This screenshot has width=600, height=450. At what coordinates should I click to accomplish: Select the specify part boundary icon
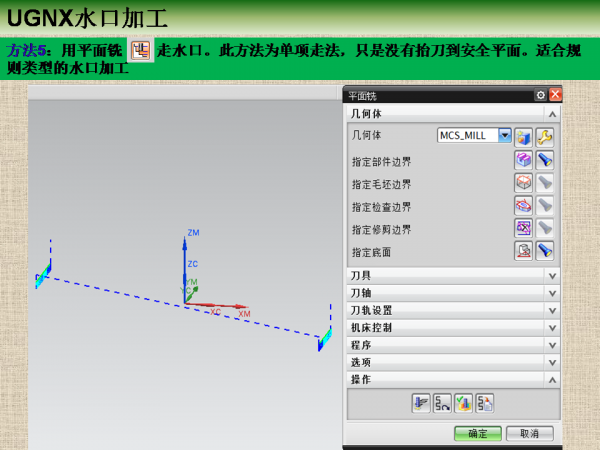tap(523, 160)
